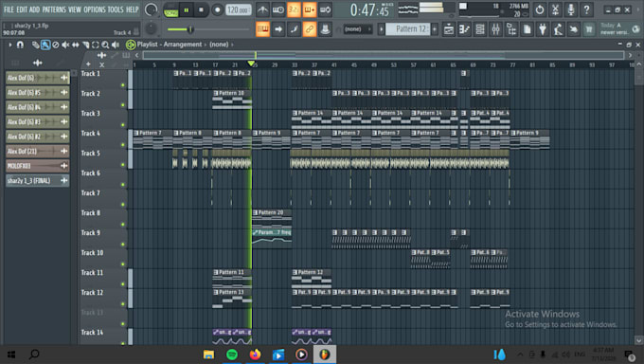
Task: Click the step editing arrow icon
Action: point(278,29)
